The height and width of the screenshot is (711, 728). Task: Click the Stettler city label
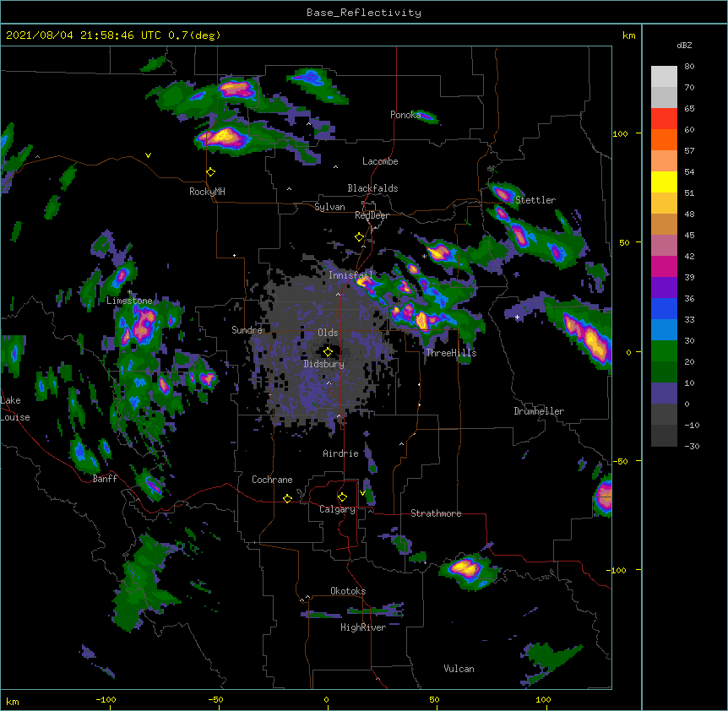tap(535, 200)
